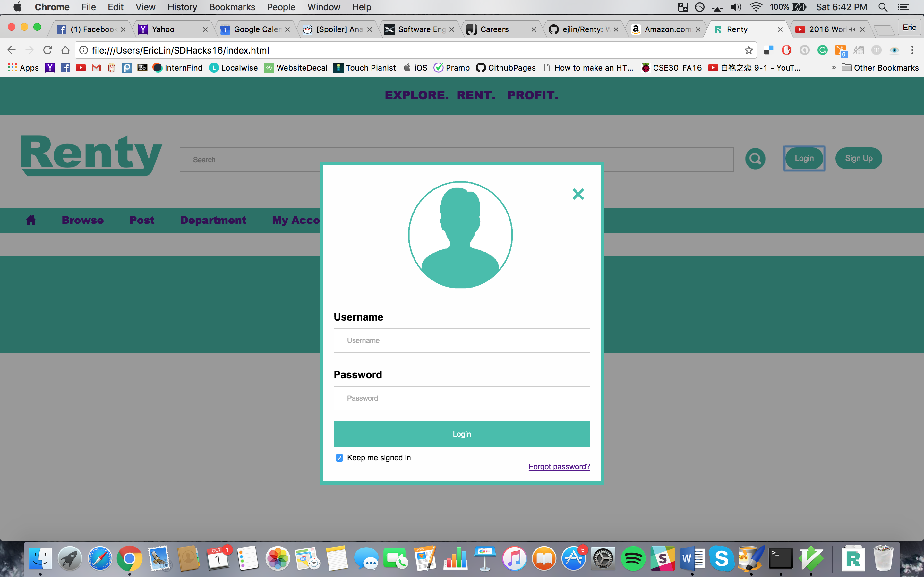Click the wide teal Login button
Image resolution: width=924 pixels, height=577 pixels.
[462, 433]
